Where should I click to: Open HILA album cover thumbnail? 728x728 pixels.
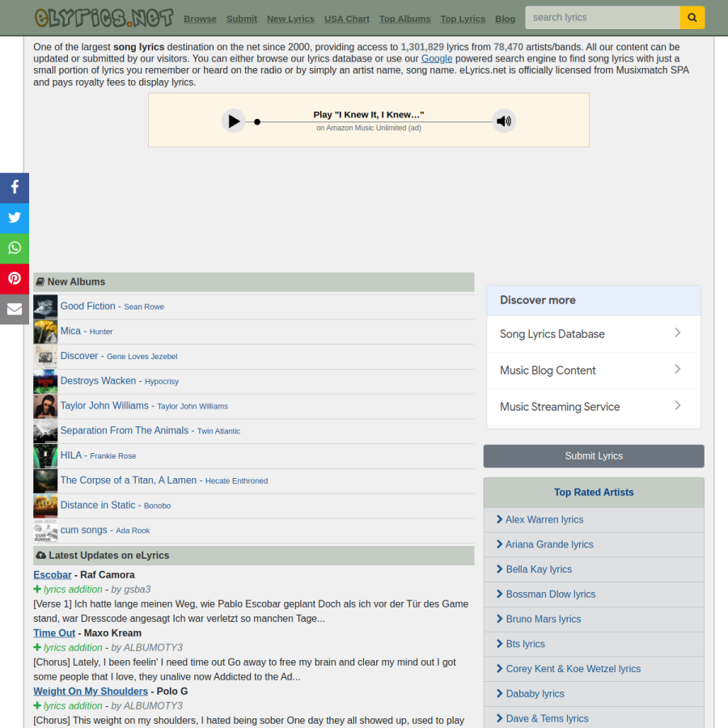tap(45, 456)
